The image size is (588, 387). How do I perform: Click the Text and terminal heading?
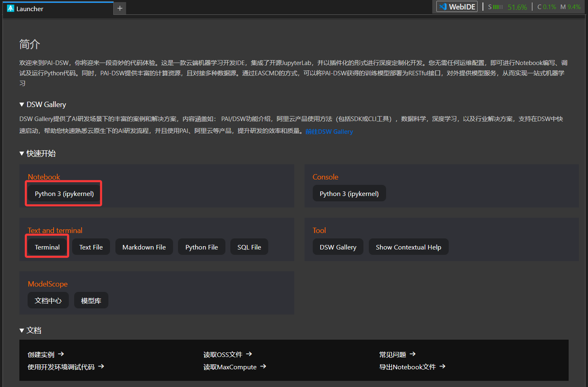(x=55, y=231)
